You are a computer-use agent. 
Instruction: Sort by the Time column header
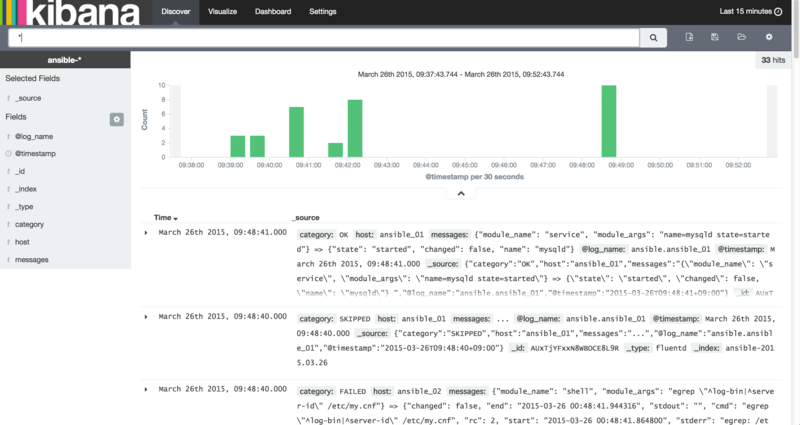[x=166, y=217]
